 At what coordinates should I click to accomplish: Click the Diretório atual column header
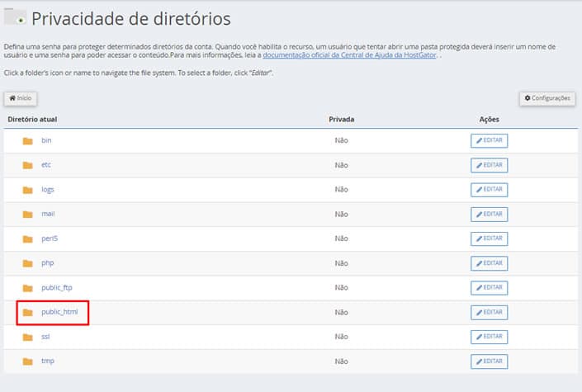tap(32, 120)
